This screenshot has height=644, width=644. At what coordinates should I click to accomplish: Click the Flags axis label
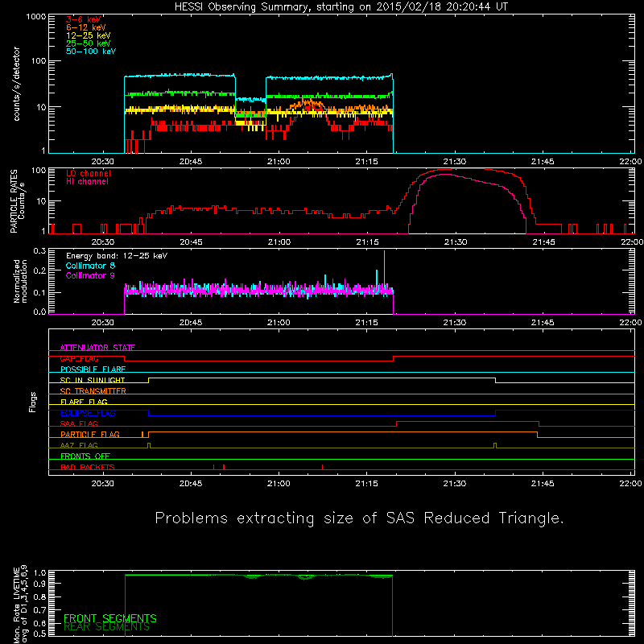[x=32, y=402]
